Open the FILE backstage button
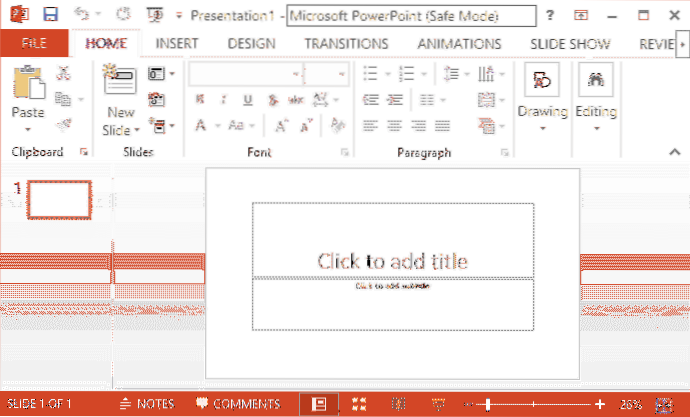This screenshot has height=417, width=690. [x=35, y=44]
